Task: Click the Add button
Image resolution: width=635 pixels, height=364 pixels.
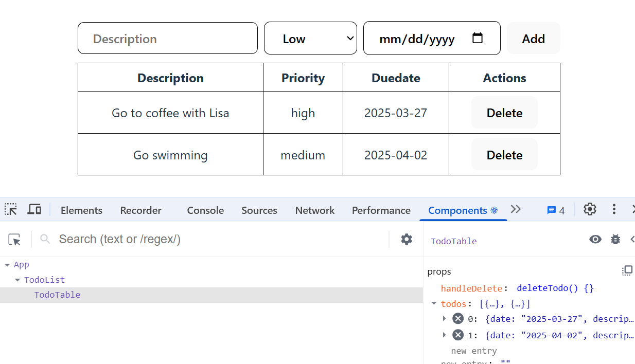Action: point(534,38)
